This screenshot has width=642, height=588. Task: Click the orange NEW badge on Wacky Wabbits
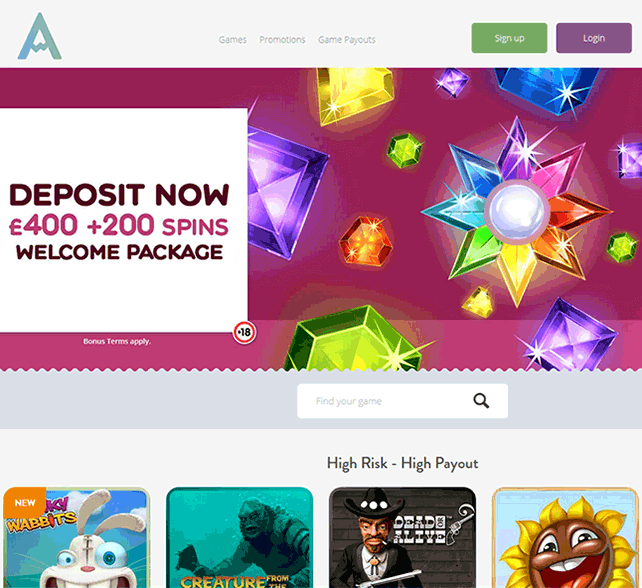pos(25,502)
